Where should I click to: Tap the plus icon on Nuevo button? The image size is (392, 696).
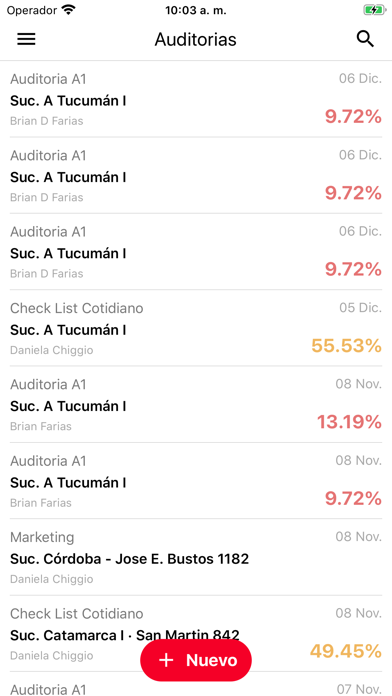166,660
